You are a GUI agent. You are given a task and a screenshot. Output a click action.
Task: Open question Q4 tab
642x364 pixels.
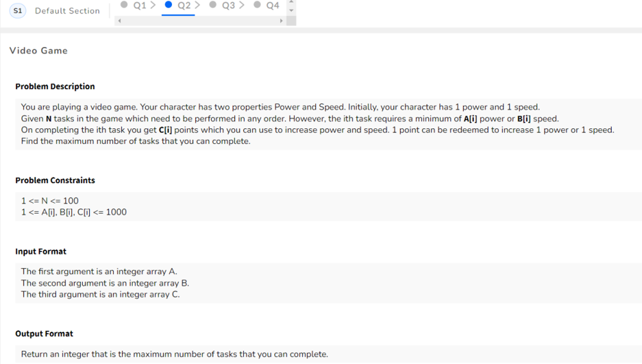[x=273, y=5]
